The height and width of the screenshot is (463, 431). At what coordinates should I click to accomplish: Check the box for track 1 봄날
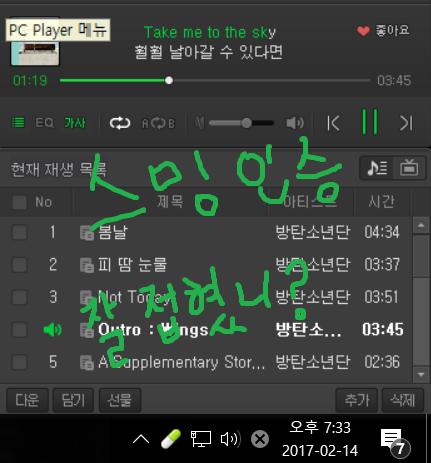point(19,232)
